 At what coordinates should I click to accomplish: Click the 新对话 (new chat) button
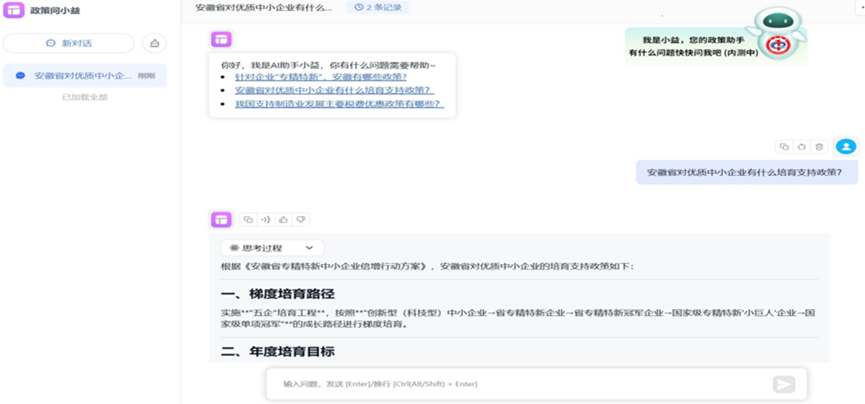68,43
